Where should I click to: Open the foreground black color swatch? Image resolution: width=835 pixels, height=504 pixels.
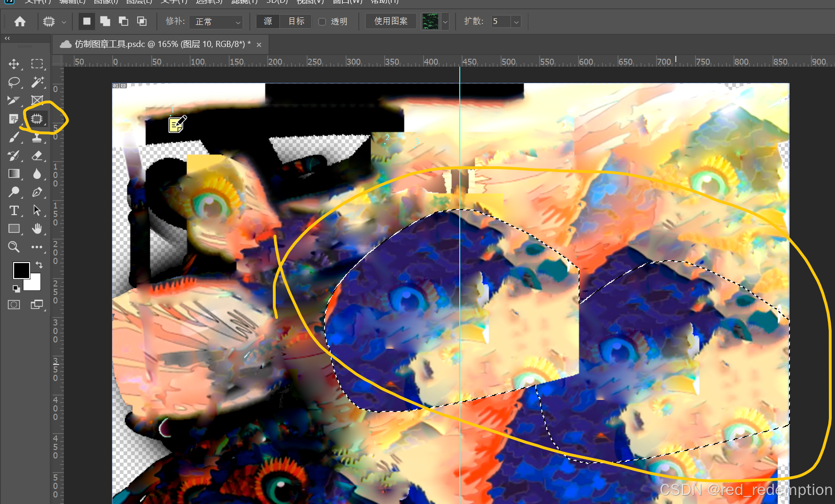click(21, 271)
